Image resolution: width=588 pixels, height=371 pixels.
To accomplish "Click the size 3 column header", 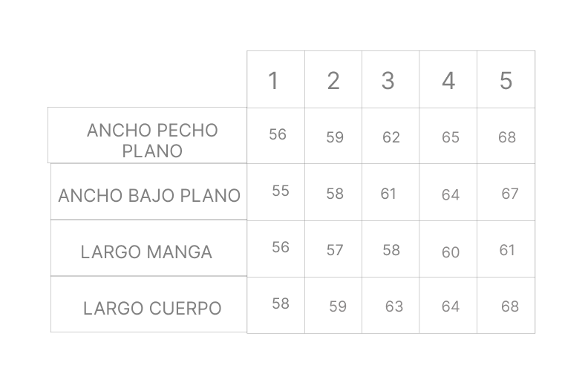I will point(388,80).
